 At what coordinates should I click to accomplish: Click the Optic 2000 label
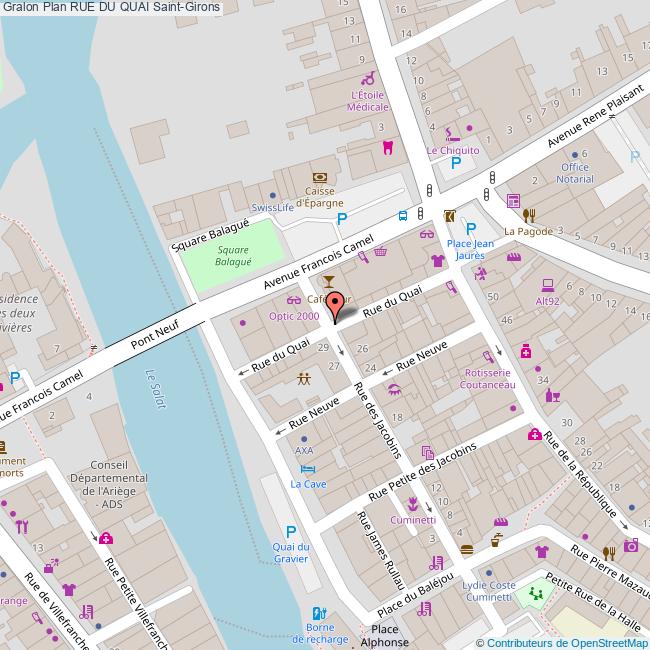(294, 316)
